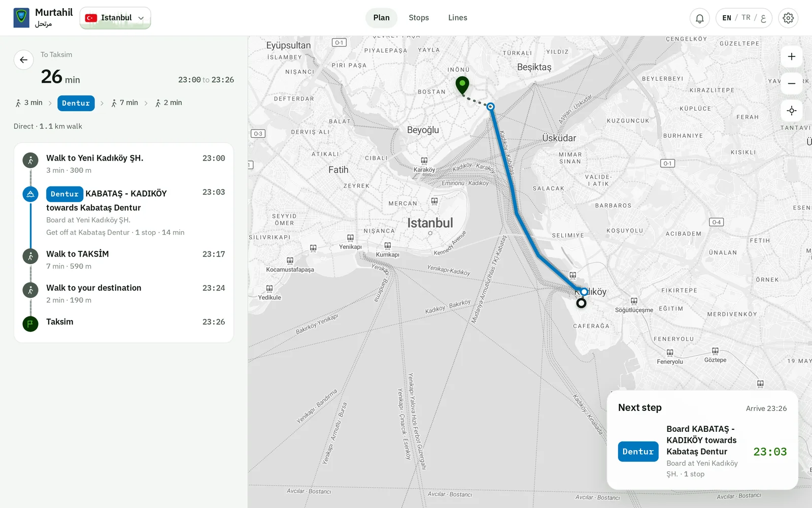Select EN language

click(727, 18)
